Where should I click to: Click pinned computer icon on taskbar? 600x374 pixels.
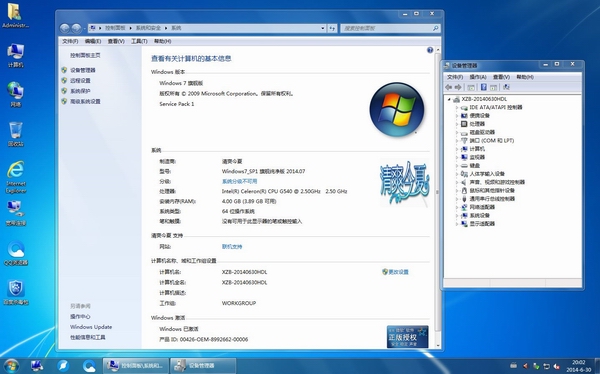pos(37,366)
